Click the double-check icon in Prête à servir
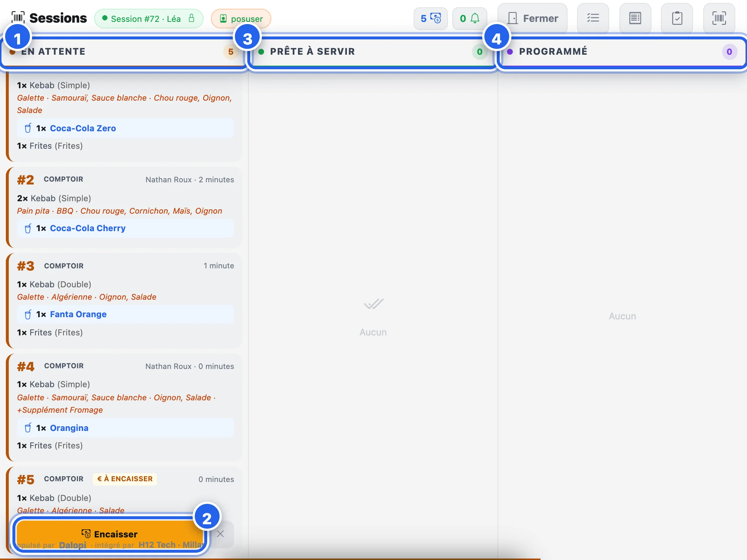This screenshot has height=560, width=747. (373, 304)
